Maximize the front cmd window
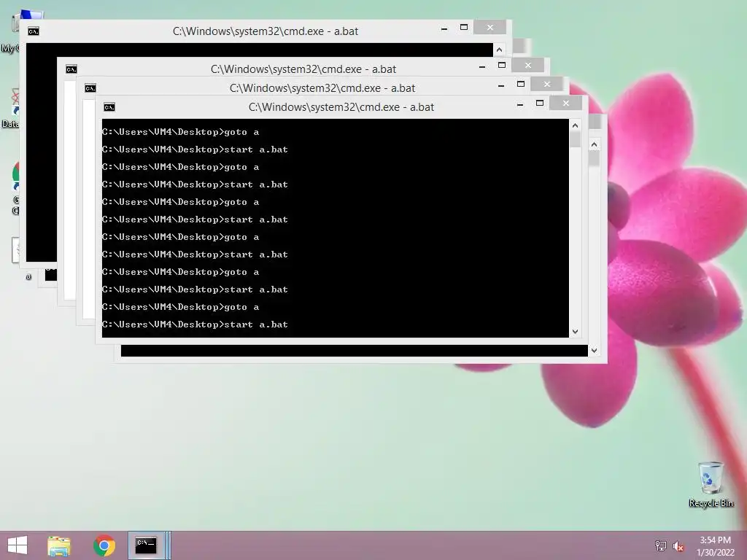747x560 pixels. click(x=540, y=104)
